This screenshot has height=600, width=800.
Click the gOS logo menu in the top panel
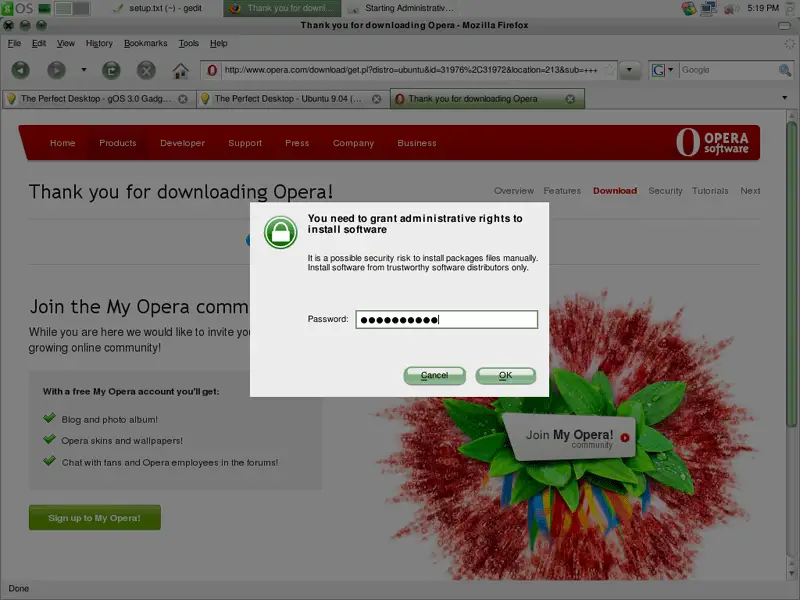point(17,8)
